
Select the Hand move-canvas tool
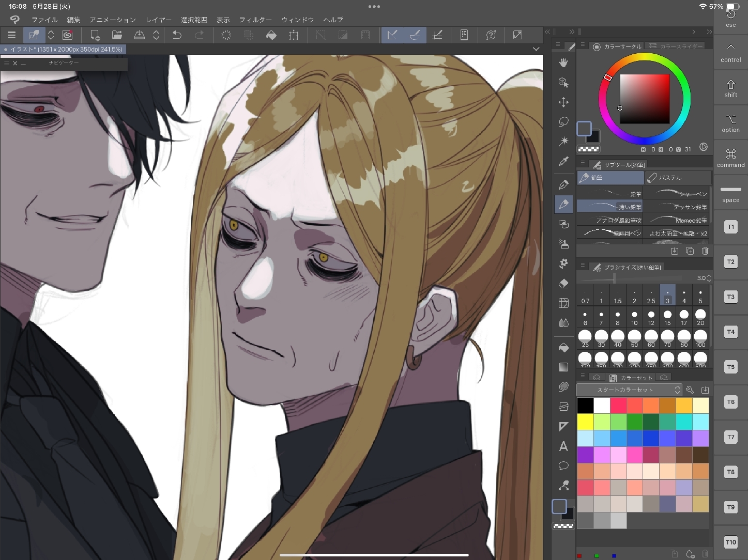click(x=563, y=63)
